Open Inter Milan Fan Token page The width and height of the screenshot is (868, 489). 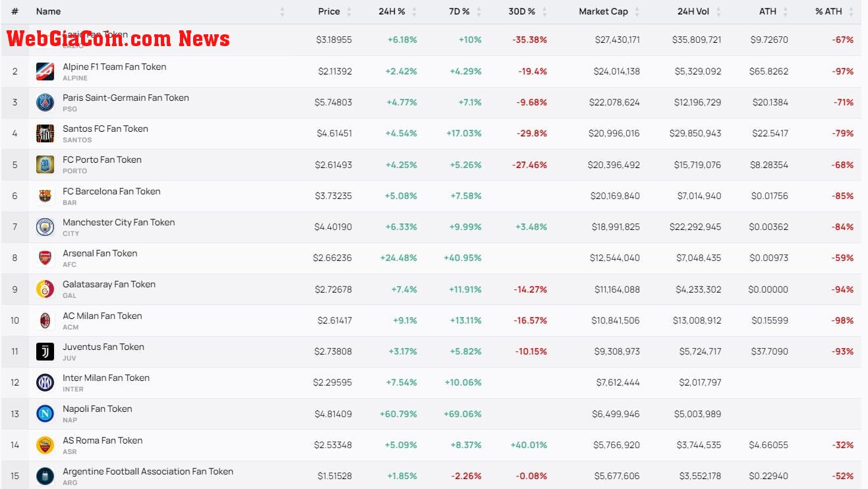point(106,378)
